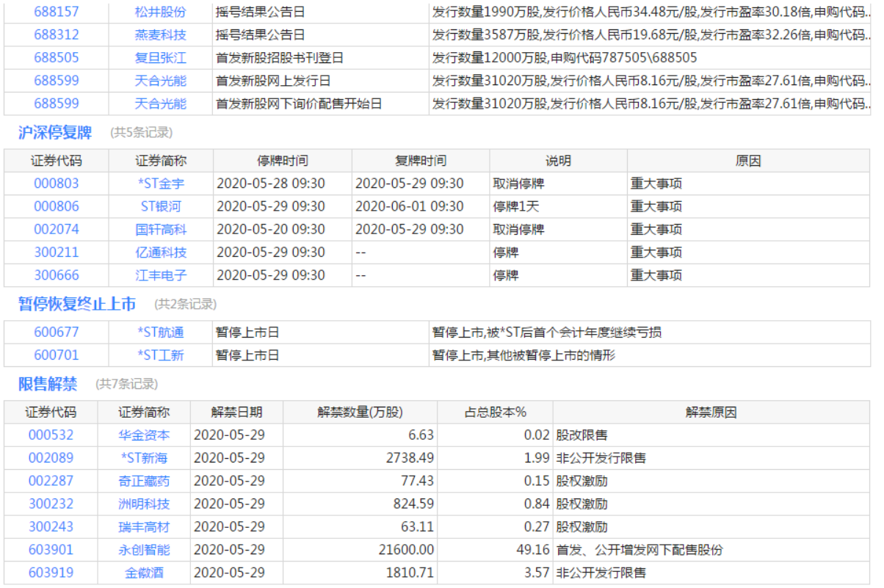
Task: Click 停牌时间 column header
Action: tap(283, 161)
